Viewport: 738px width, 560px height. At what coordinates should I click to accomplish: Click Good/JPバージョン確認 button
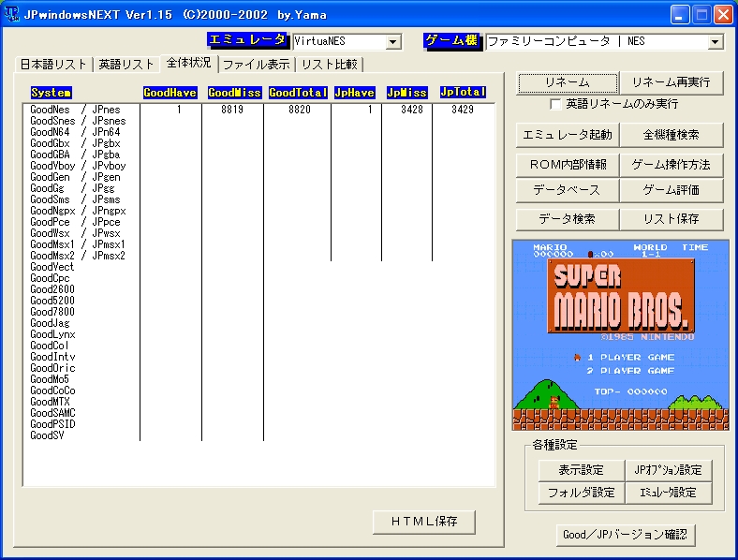(625, 535)
